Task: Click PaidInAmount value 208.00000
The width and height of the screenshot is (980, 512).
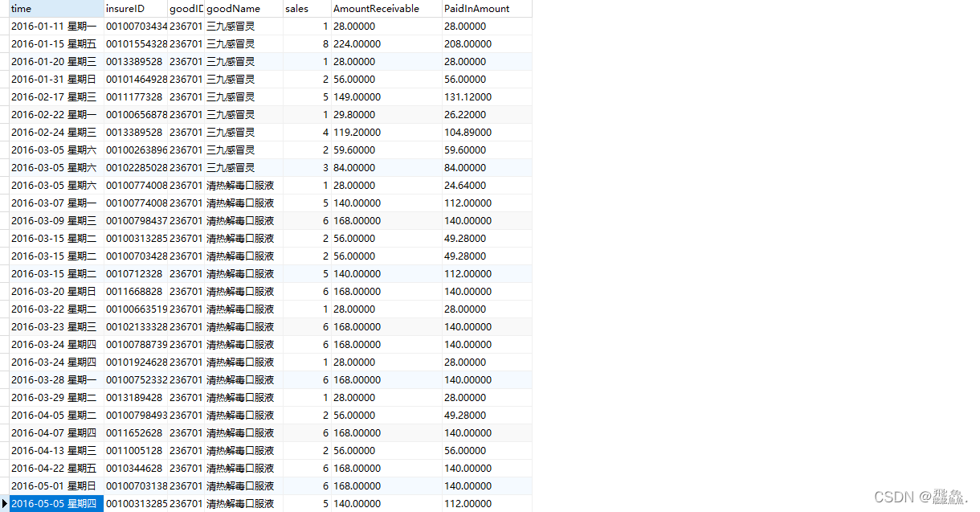Action: click(468, 44)
